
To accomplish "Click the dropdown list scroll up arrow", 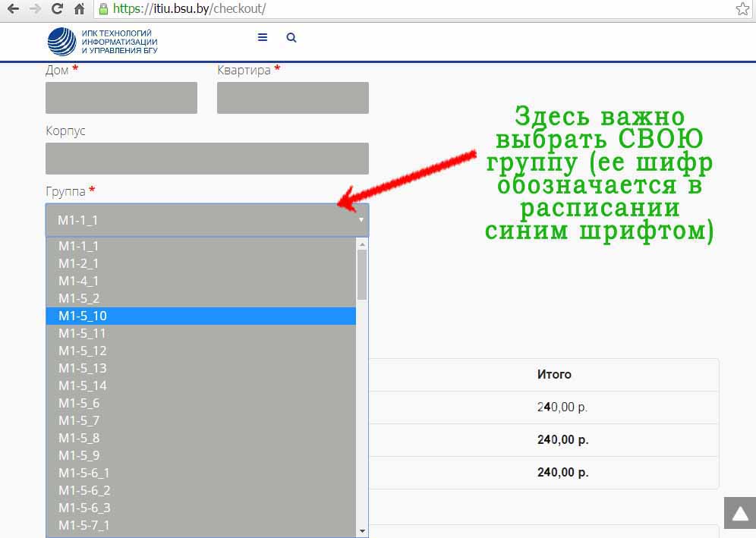I will 362,244.
